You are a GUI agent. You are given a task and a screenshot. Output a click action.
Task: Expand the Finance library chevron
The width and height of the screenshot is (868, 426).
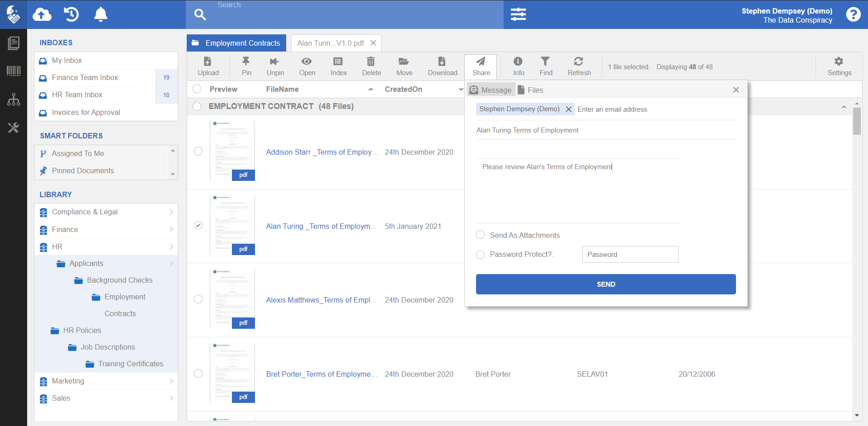[171, 229]
